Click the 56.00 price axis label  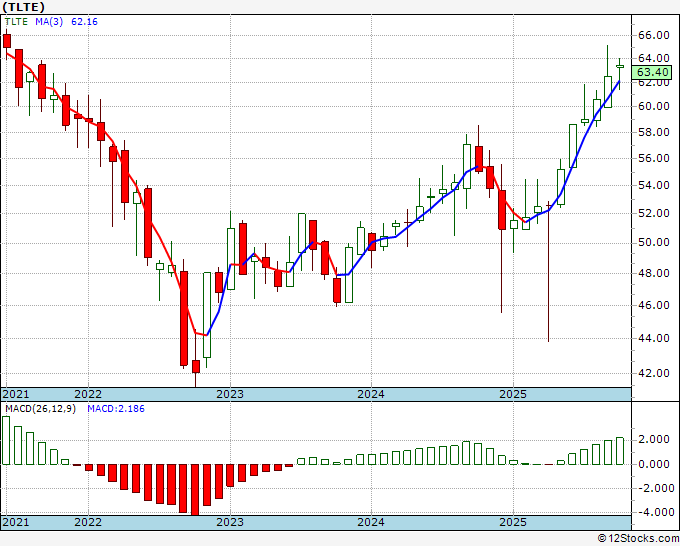coord(654,158)
